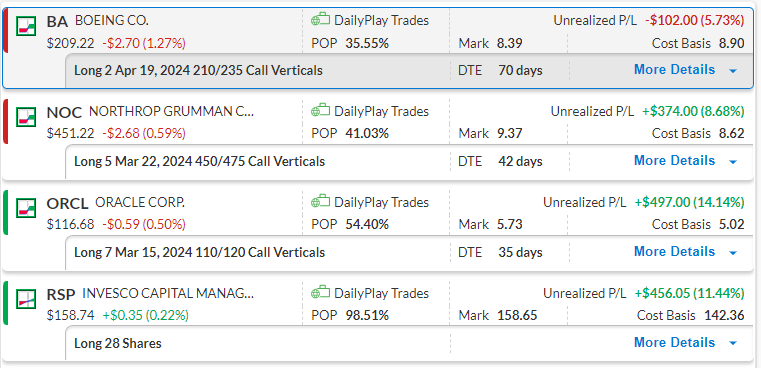Select the Long 28 Shares row
The width and height of the screenshot is (761, 368).
click(409, 343)
